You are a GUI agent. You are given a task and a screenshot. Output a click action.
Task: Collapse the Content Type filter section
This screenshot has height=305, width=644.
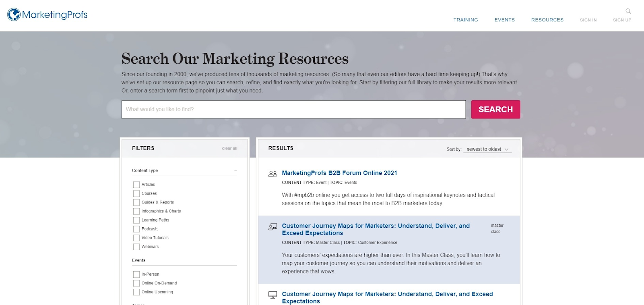[x=235, y=170]
